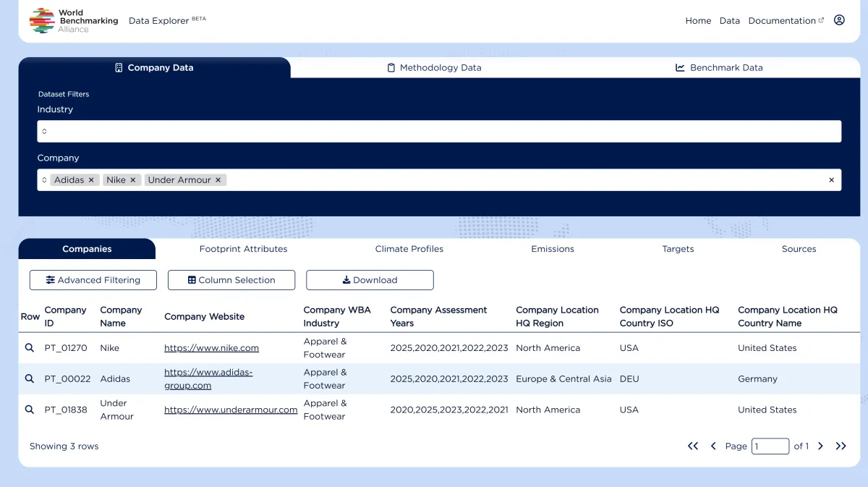Screen dimensions: 868x487
Task: Click the Download button
Action: 370,280
